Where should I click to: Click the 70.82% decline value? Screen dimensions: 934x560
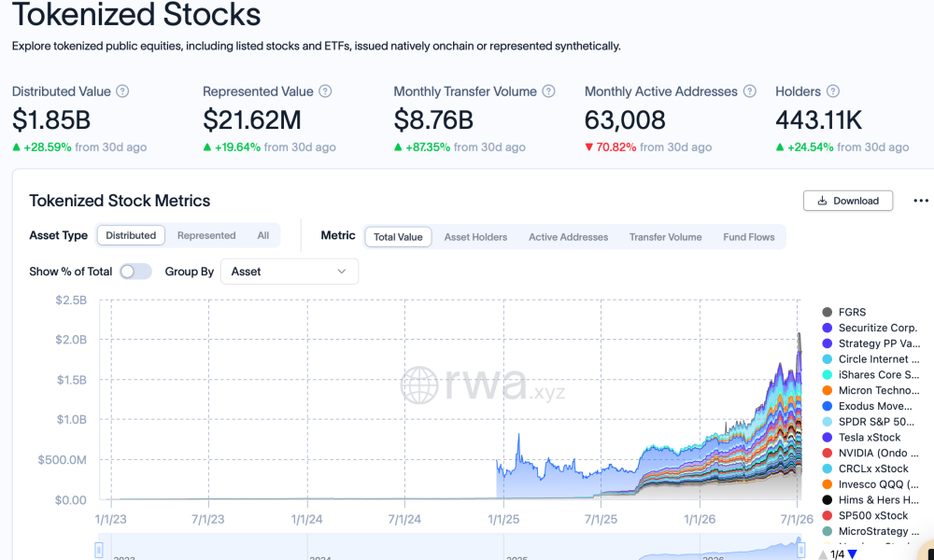pyautogui.click(x=616, y=147)
